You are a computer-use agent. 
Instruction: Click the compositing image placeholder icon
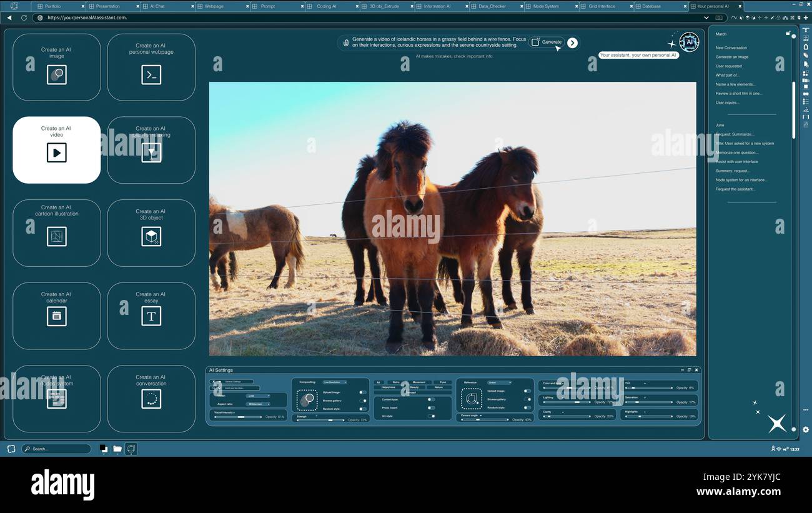[307, 400]
